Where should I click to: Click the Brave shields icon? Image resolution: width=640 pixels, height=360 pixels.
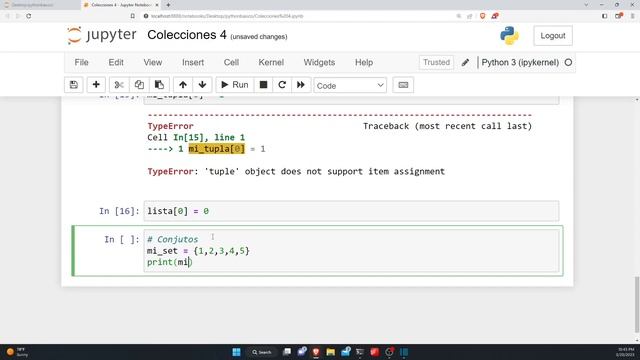[x=482, y=16]
